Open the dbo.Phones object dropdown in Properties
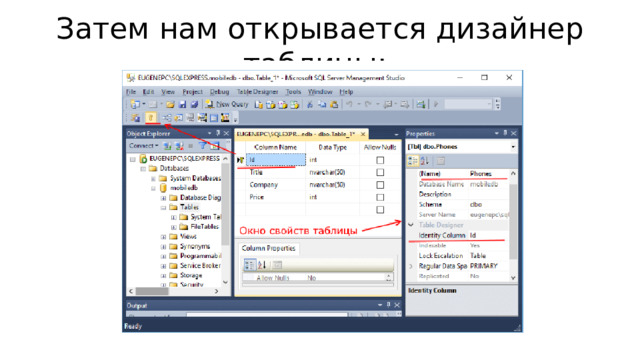 coord(513,147)
